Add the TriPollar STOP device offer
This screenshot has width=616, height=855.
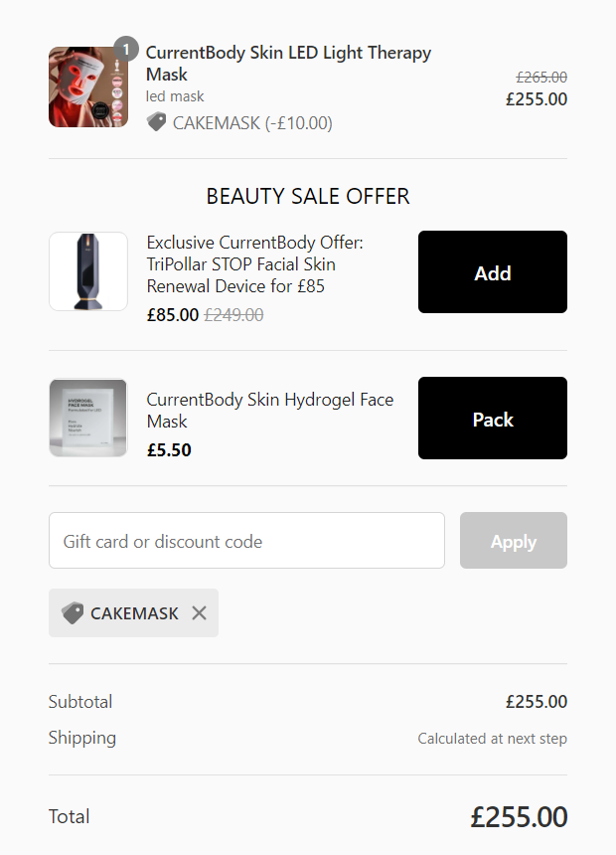point(492,272)
